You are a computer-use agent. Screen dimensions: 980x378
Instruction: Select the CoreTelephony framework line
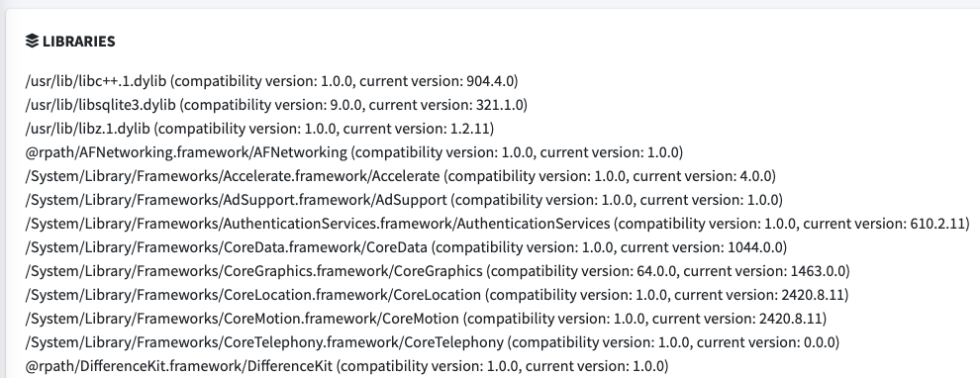(x=433, y=342)
